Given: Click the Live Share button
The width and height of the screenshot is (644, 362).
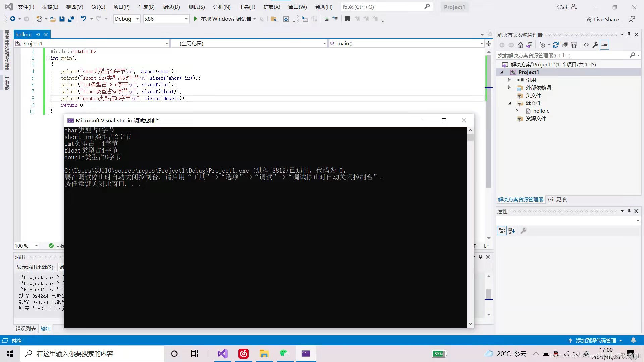Looking at the screenshot, I should [602, 19].
